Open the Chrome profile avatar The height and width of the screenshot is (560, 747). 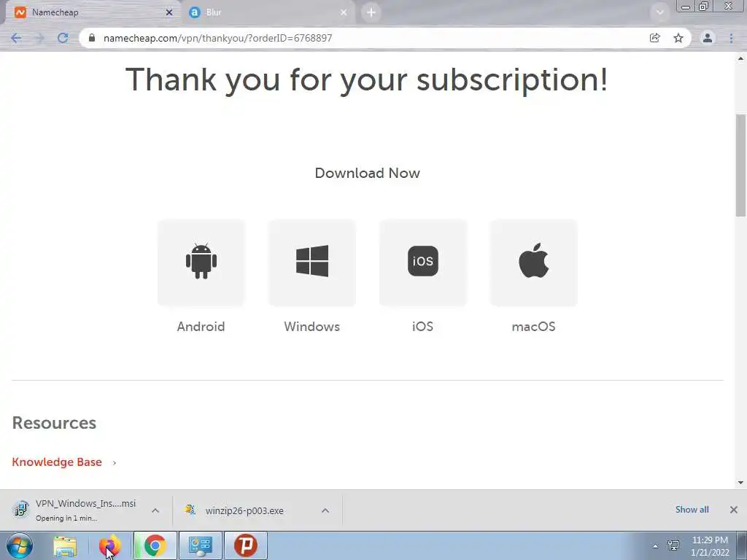click(708, 38)
